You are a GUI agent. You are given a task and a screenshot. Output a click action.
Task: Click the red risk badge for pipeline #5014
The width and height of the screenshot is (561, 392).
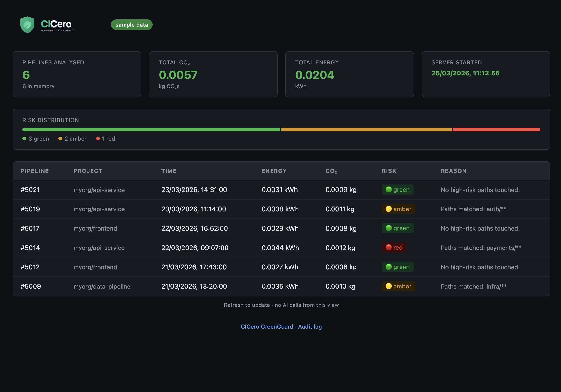394,248
